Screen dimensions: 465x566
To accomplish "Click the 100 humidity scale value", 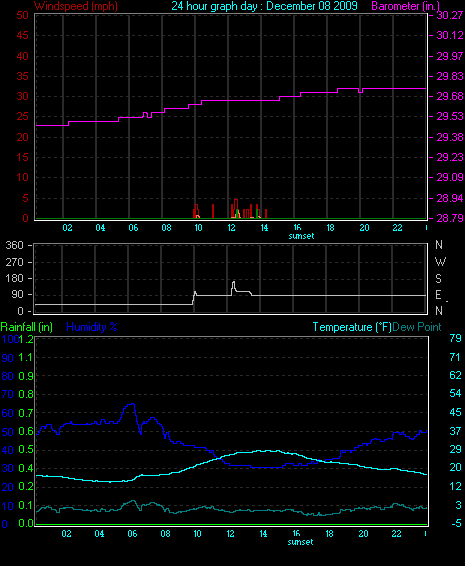I will tap(10, 339).
